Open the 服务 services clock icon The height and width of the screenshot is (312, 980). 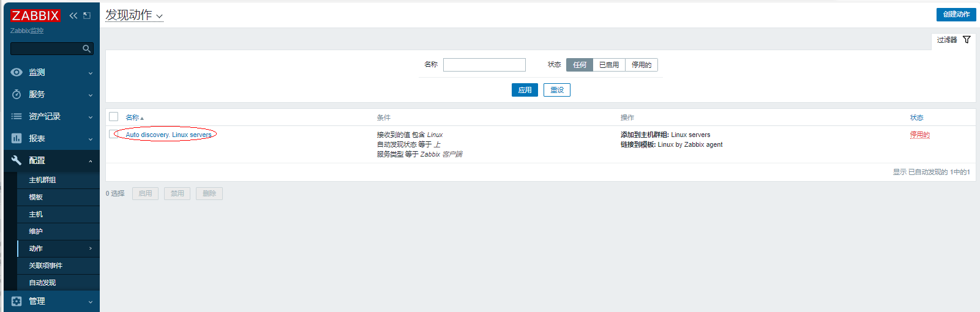pyautogui.click(x=17, y=94)
